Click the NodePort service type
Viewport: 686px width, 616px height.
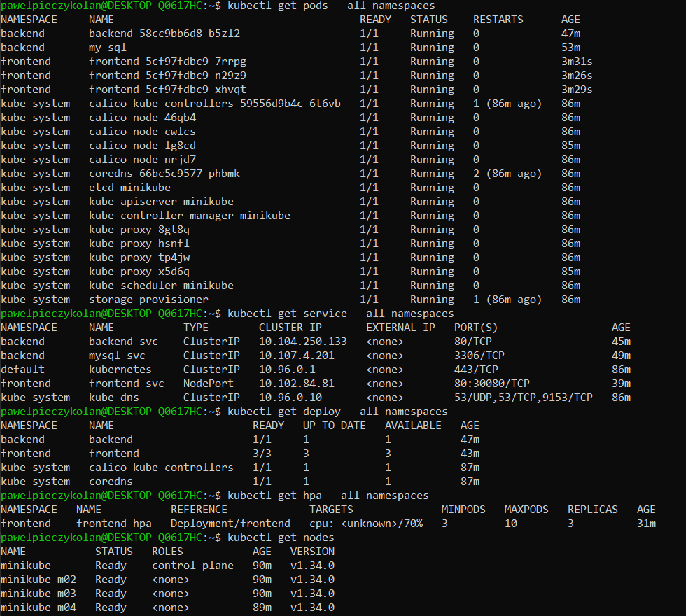coord(209,384)
